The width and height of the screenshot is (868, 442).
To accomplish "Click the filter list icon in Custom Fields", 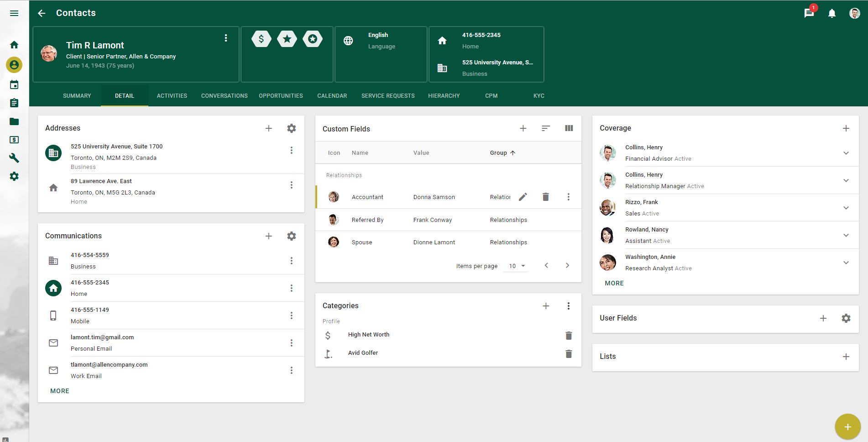I will pyautogui.click(x=545, y=128).
